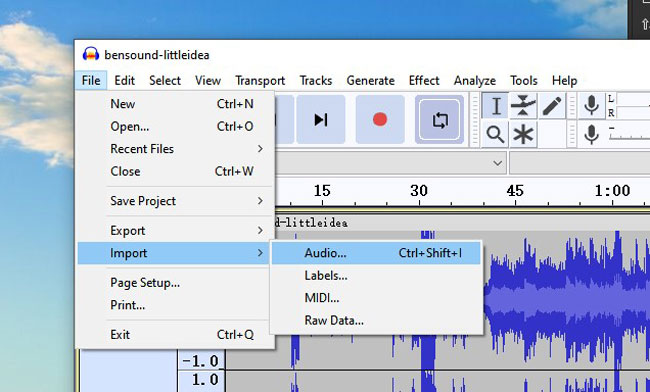Click Raw Data... in the Import submenu

pos(376,320)
